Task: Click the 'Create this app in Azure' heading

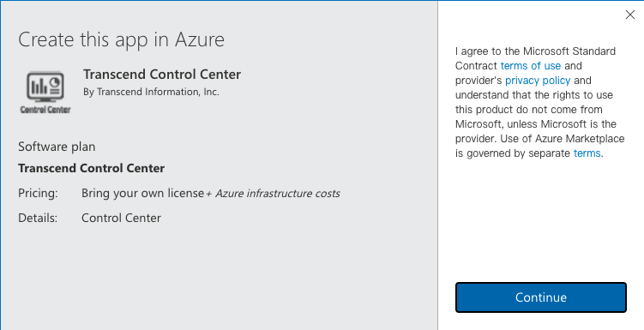Action: point(121,39)
